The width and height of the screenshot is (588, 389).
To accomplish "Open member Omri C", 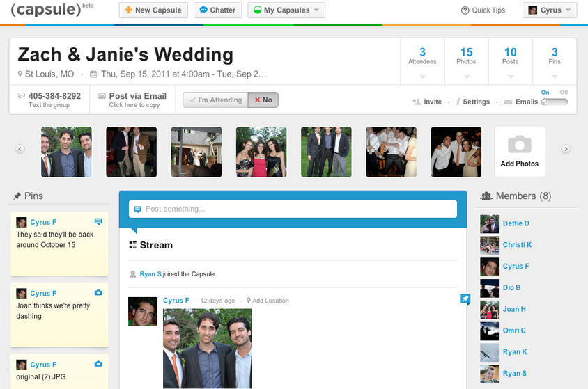I will tap(514, 331).
